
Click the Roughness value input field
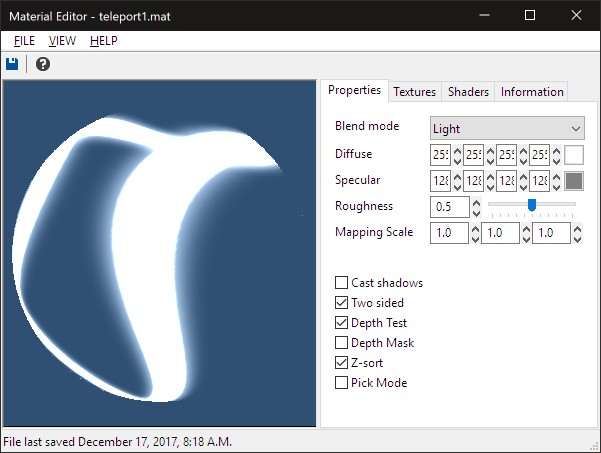pos(448,207)
